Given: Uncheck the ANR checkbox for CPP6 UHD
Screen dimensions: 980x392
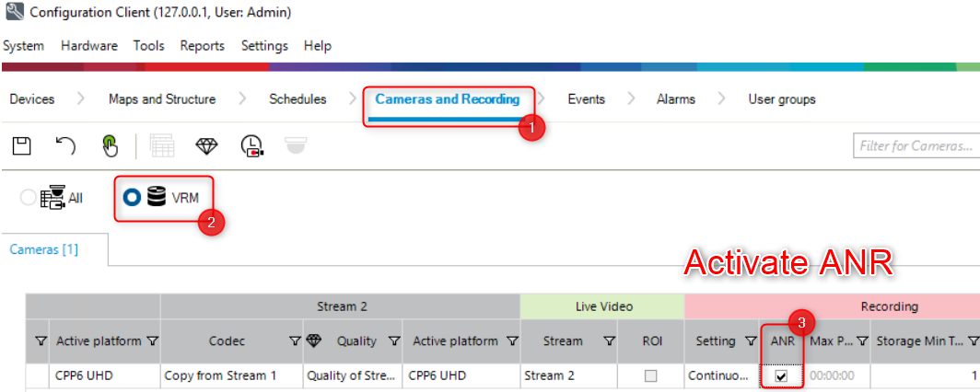Looking at the screenshot, I should (781, 376).
